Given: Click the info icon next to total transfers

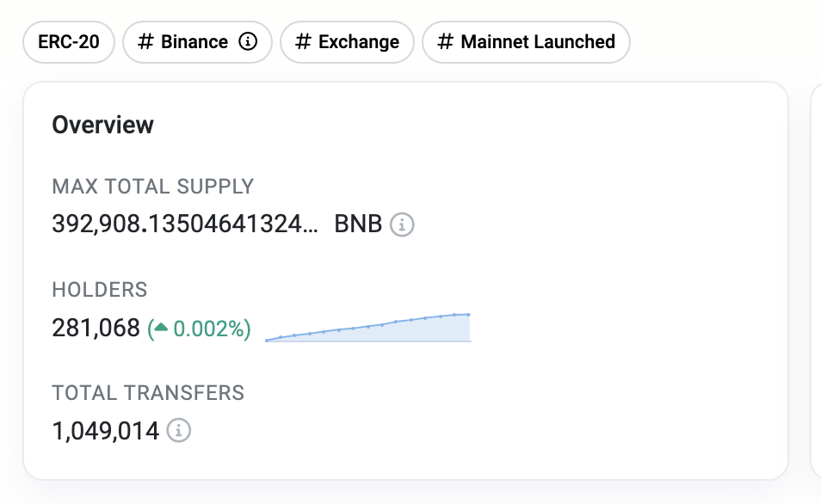Looking at the screenshot, I should click(x=178, y=431).
